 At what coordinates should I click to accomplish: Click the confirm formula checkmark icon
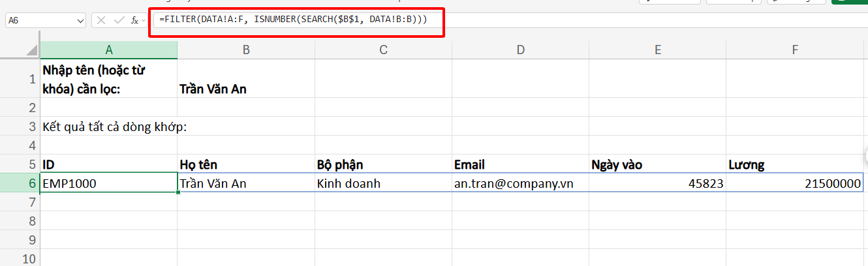coord(118,20)
